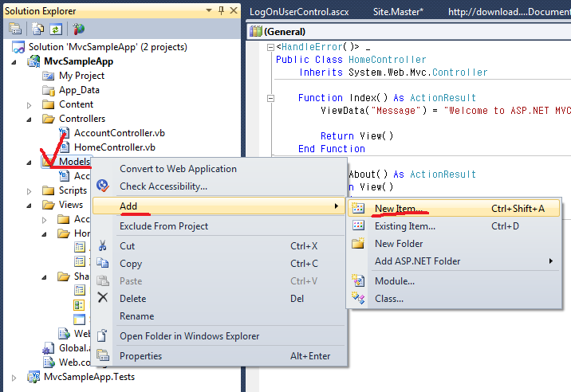Select Add ASP.NET Folder submenu
Viewport: 571px width, 392px height.
click(454, 261)
